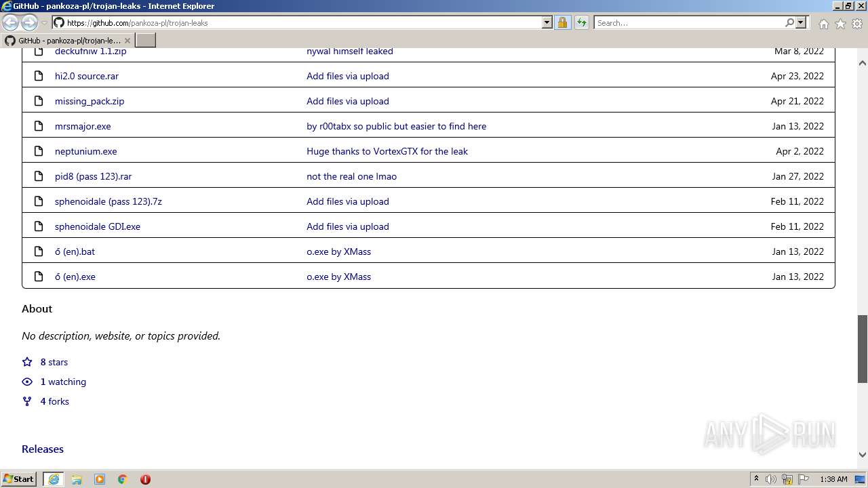Viewport: 868px width, 488px height.
Task: Click the red shield taskbar icon
Action: [x=145, y=479]
